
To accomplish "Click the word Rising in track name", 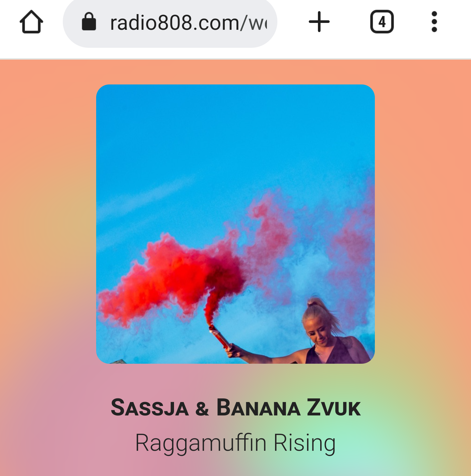I will click(305, 443).
